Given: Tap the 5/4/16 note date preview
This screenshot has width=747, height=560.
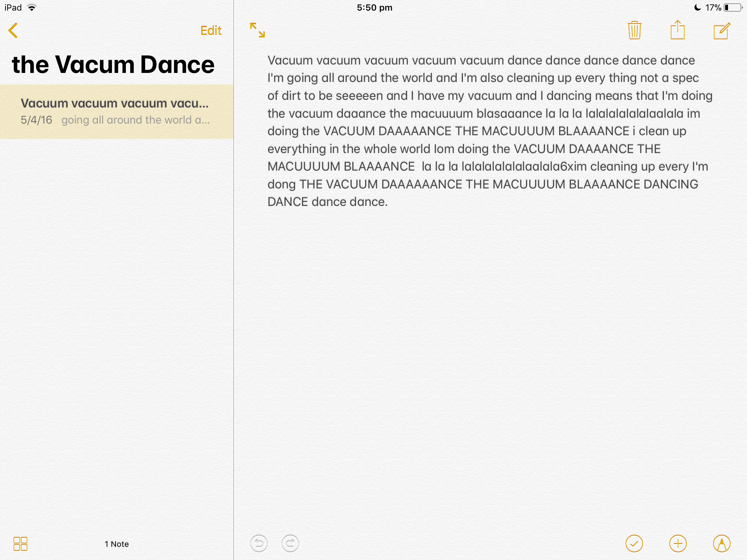Looking at the screenshot, I should point(36,120).
